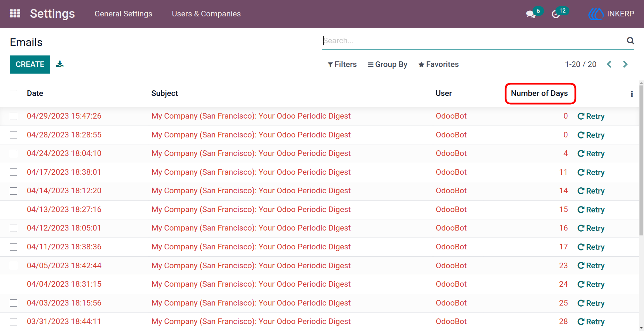The width and height of the screenshot is (644, 331).
Task: Open email subject in 04/05/2023 18:42:44 row
Action: tap(251, 265)
